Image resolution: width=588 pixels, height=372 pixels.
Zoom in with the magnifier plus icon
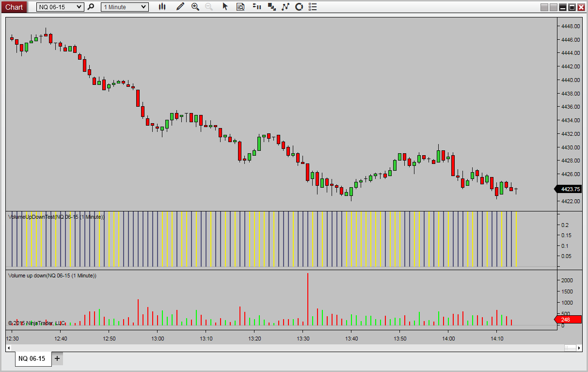[x=195, y=7]
